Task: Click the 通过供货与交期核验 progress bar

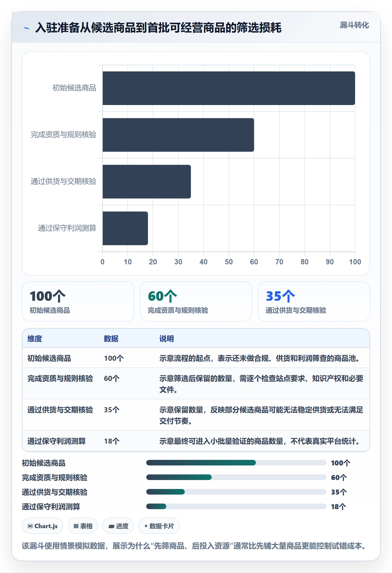Action: (236, 492)
